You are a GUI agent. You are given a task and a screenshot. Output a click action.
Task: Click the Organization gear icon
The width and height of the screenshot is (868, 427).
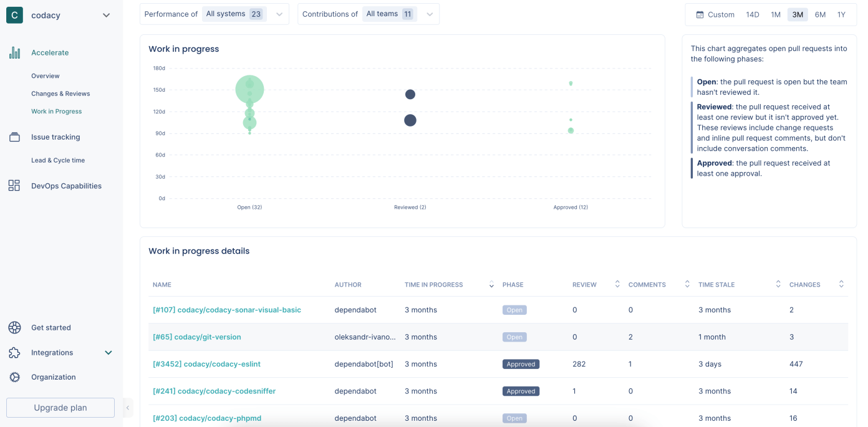(x=14, y=377)
